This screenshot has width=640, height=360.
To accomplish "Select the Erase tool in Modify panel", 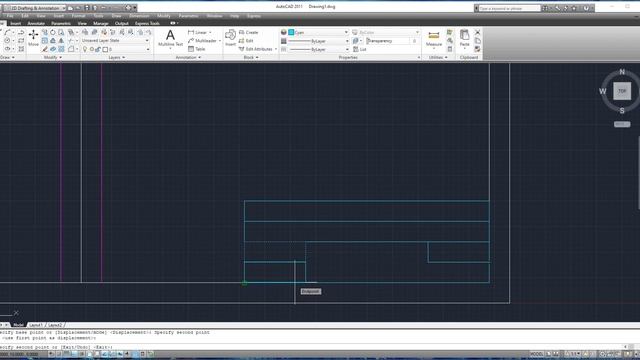I will point(45,49).
